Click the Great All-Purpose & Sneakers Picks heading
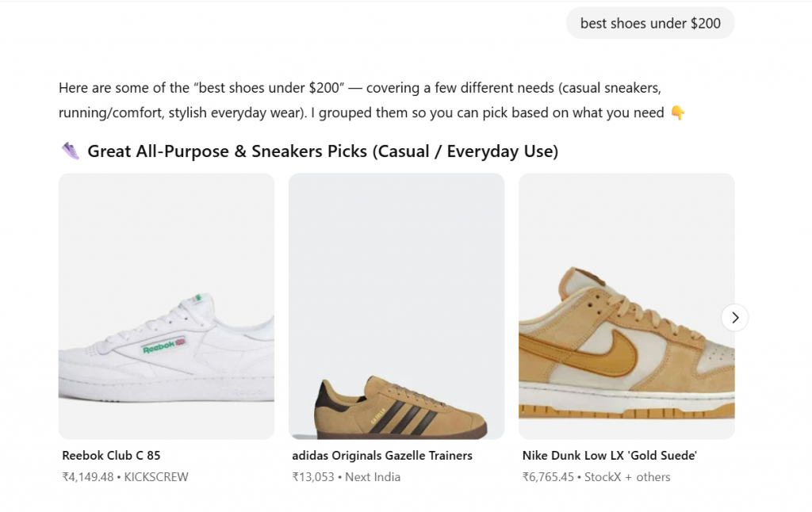Image resolution: width=812 pixels, height=512 pixels. (x=322, y=151)
